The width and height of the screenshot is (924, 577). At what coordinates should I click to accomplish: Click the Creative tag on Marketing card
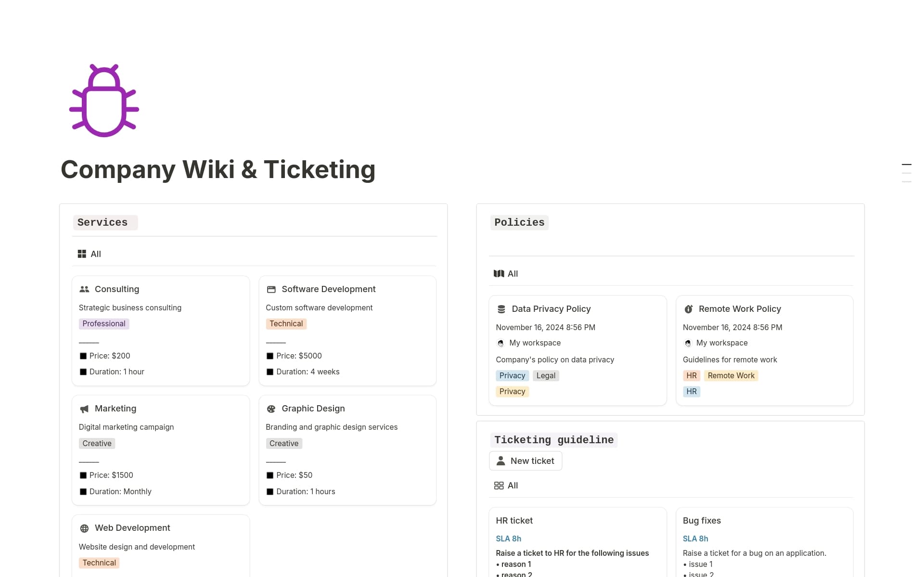click(97, 443)
